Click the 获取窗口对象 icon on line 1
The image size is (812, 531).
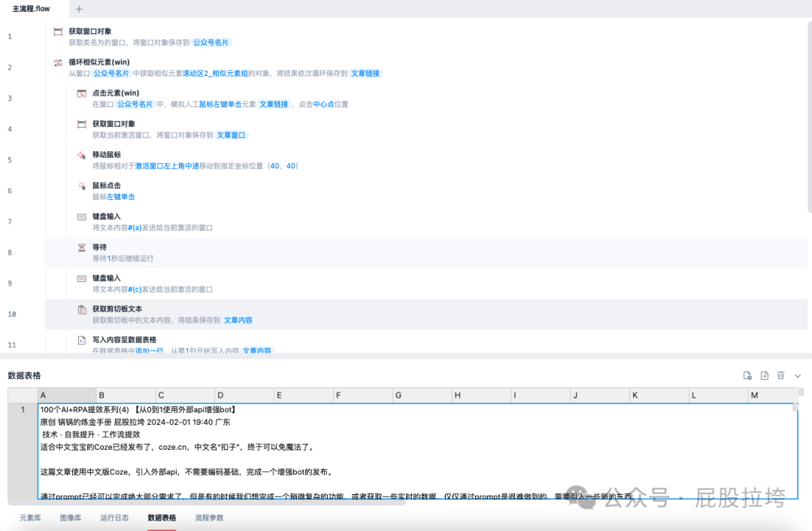58,32
